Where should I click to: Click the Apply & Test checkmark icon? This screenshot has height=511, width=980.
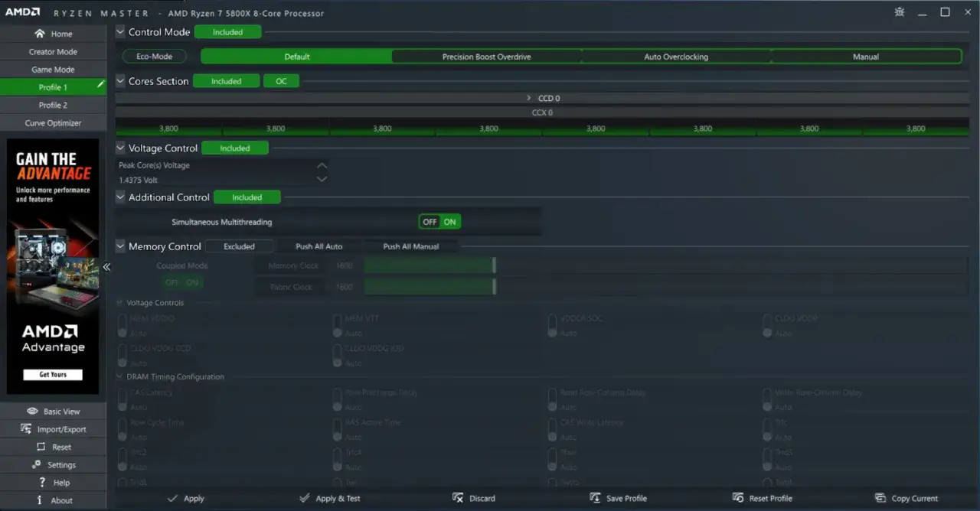[x=305, y=498]
